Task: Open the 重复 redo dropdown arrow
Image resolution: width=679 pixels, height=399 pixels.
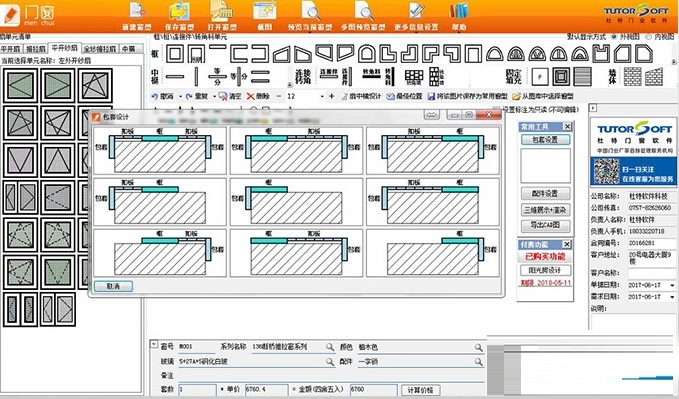Action: coord(214,96)
